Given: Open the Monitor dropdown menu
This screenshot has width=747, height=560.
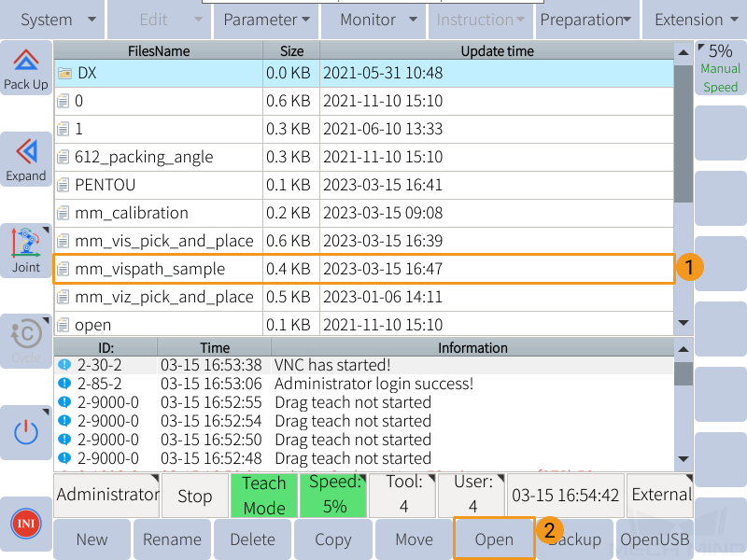Looking at the screenshot, I should pyautogui.click(x=373, y=20).
